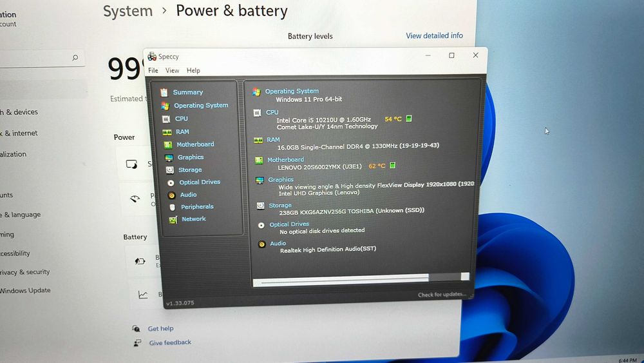The image size is (644, 363).
Task: Click the Operating System heading in summary pane
Action: coord(292,92)
